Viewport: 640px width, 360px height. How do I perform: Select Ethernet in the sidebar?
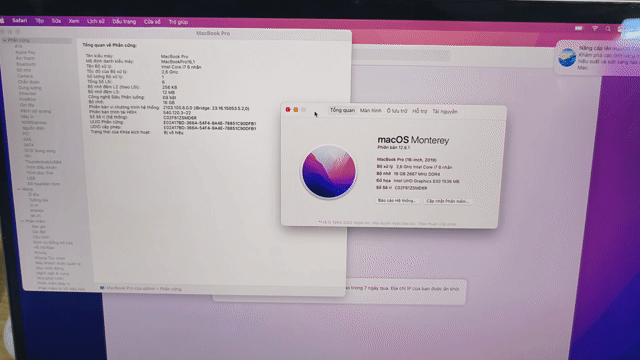pyautogui.click(x=27, y=93)
